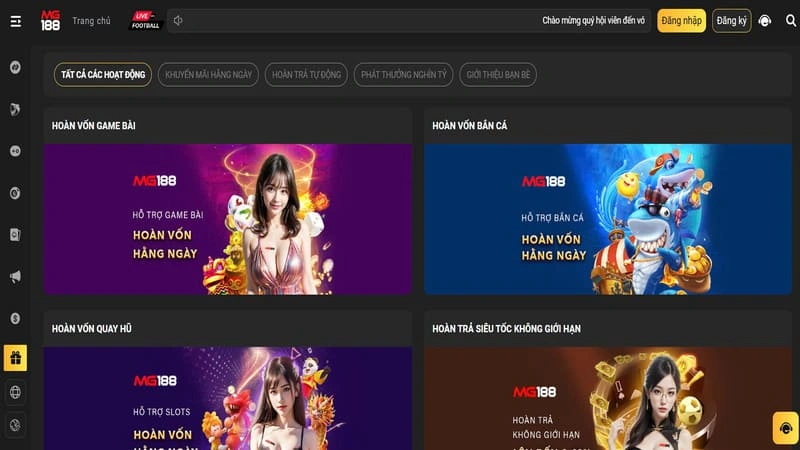The width and height of the screenshot is (800, 450).
Task: Open the Hoàn vốn bắn cá banner
Action: [x=608, y=219]
